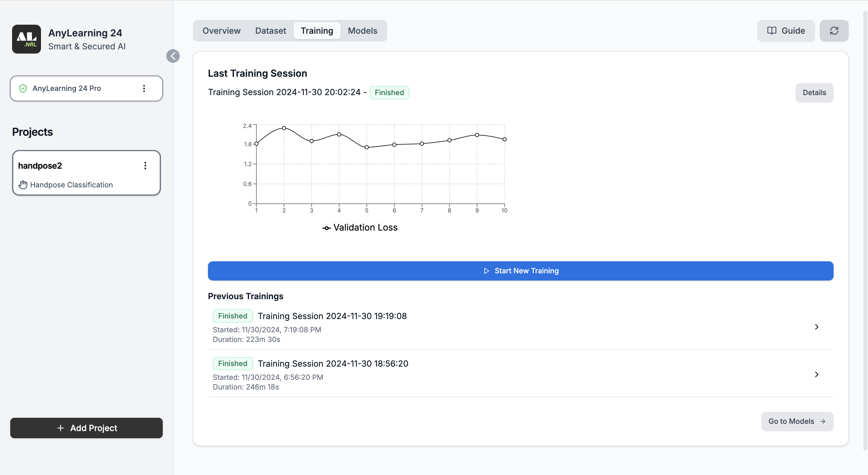This screenshot has height=475, width=868.
Task: Open the handpose2 project options menu
Action: (x=145, y=166)
